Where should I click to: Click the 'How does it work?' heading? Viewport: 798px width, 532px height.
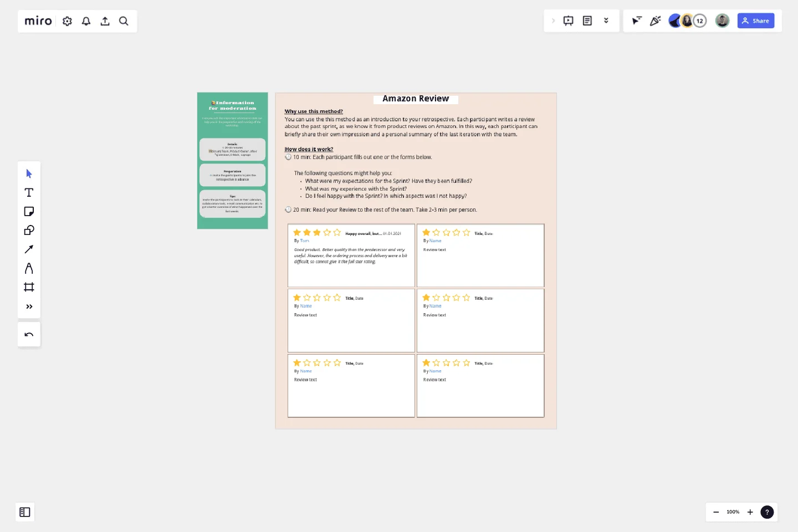(x=309, y=149)
